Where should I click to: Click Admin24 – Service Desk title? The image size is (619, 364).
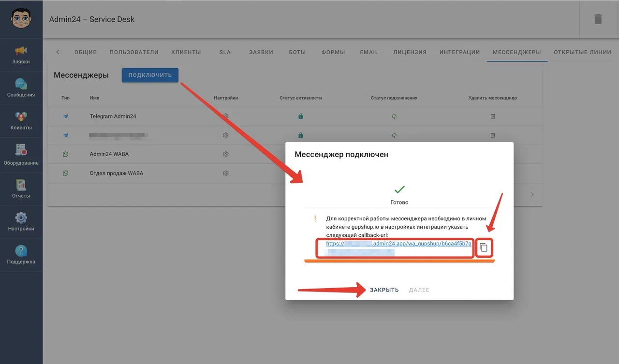pos(92,19)
